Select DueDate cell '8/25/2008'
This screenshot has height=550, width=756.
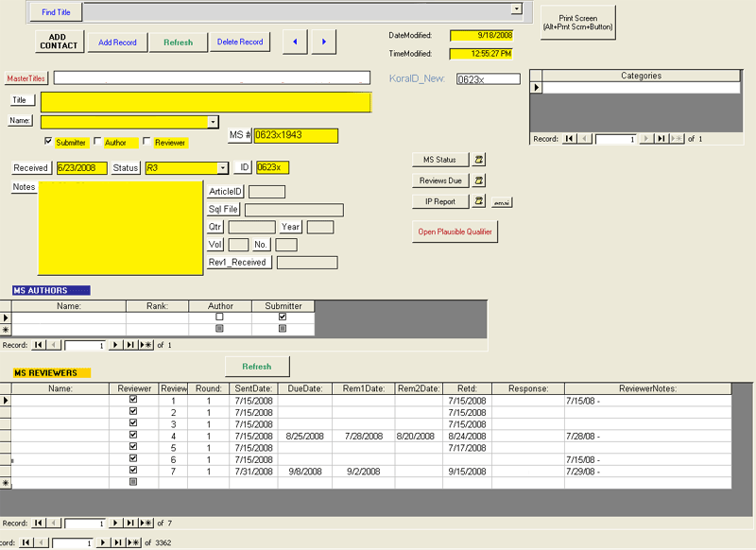click(x=304, y=437)
